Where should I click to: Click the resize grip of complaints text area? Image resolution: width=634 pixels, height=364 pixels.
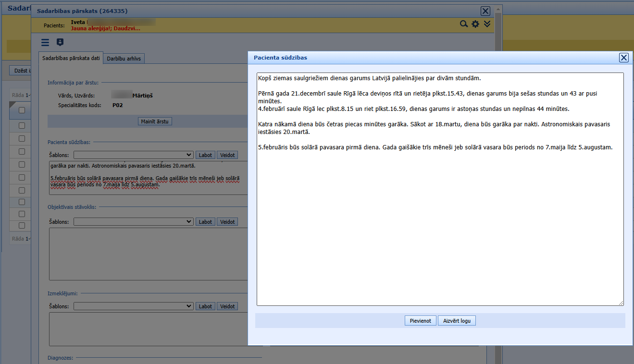pos(621,303)
